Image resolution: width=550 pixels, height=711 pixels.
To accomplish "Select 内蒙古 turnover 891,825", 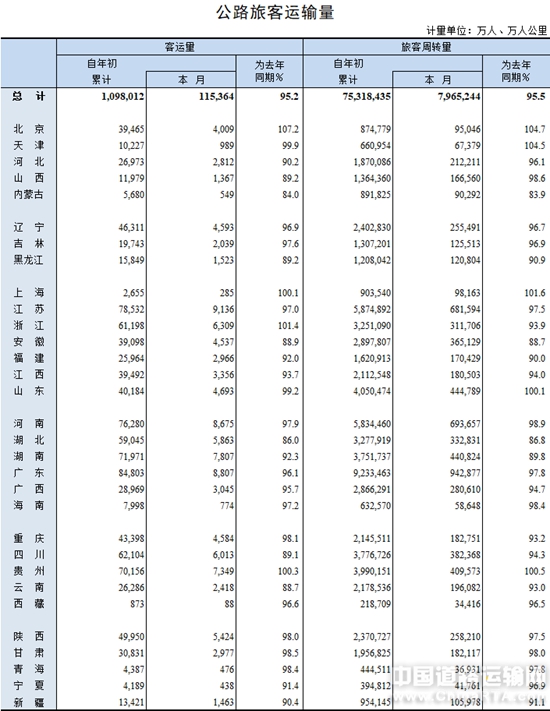I will [x=375, y=195].
